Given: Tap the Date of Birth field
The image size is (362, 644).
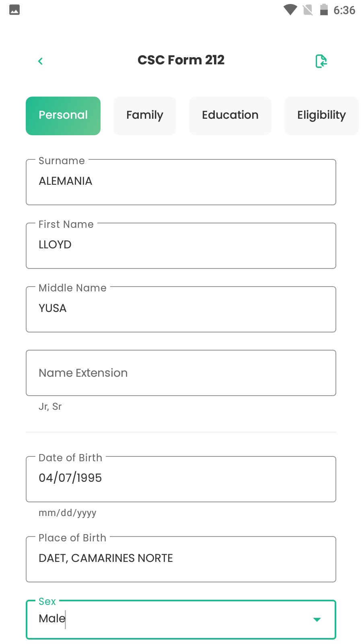Looking at the screenshot, I should (181, 479).
